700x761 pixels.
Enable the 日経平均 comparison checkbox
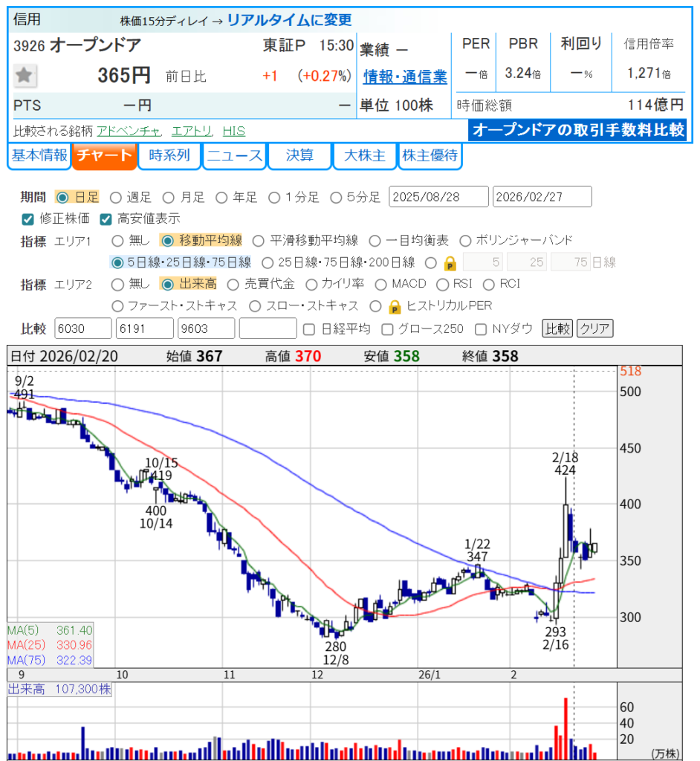click(310, 328)
